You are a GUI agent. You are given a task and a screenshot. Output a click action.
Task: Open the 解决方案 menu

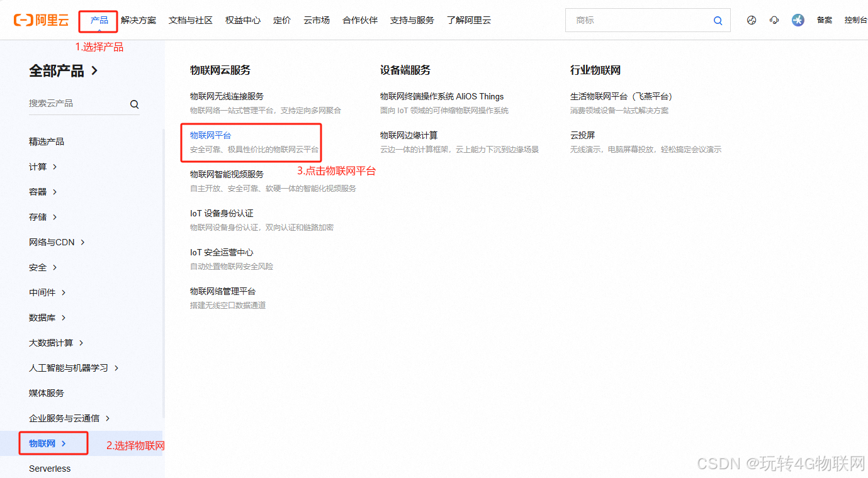(x=138, y=20)
